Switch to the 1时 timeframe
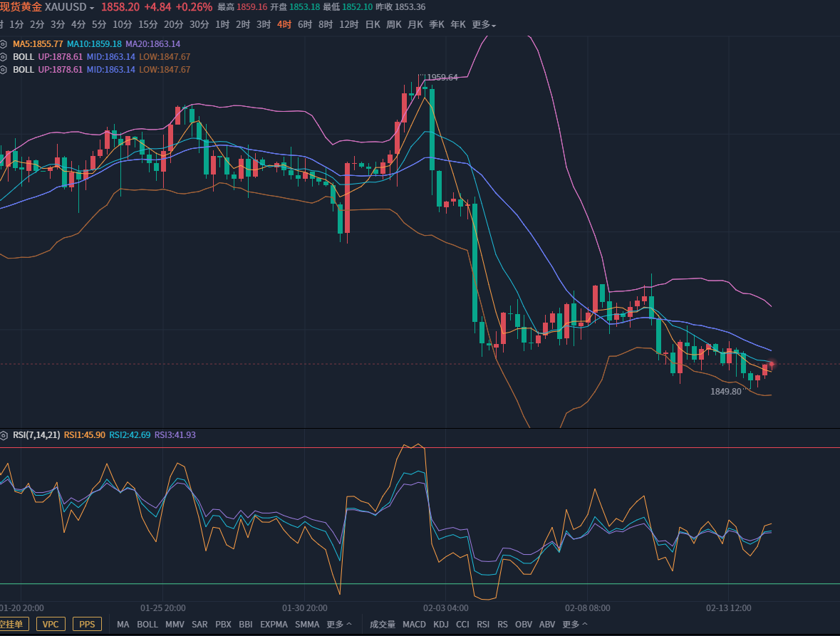 coord(222,24)
